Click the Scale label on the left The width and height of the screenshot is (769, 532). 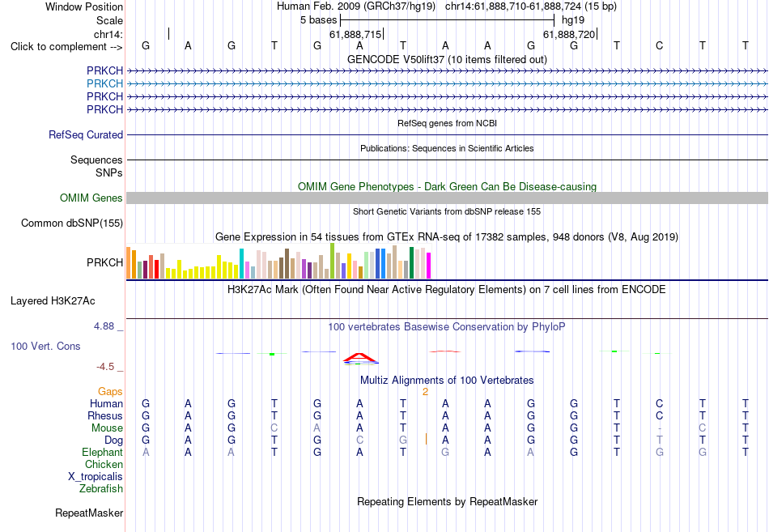109,20
